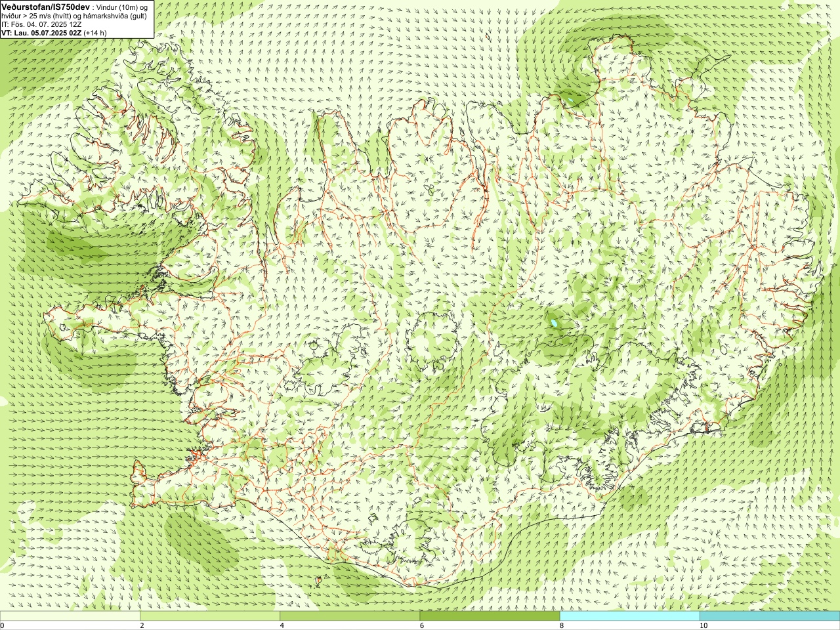The image size is (840, 630).
Task: Click the 'VT: Lau. 05.07.2025 02Z' valid time
Action: tap(41, 33)
